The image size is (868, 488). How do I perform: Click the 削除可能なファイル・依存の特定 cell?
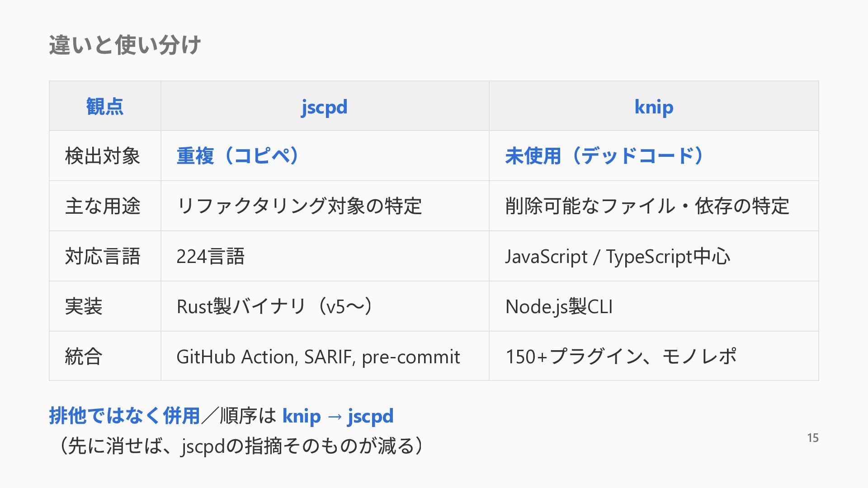654,206
